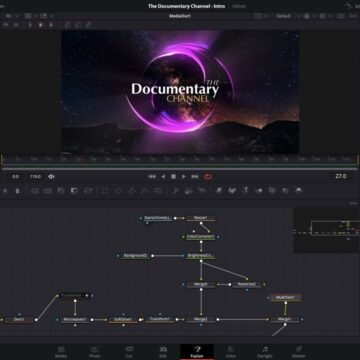360x360 pixels.
Task: Add a Merge 3D node
Action: [x=259, y=190]
